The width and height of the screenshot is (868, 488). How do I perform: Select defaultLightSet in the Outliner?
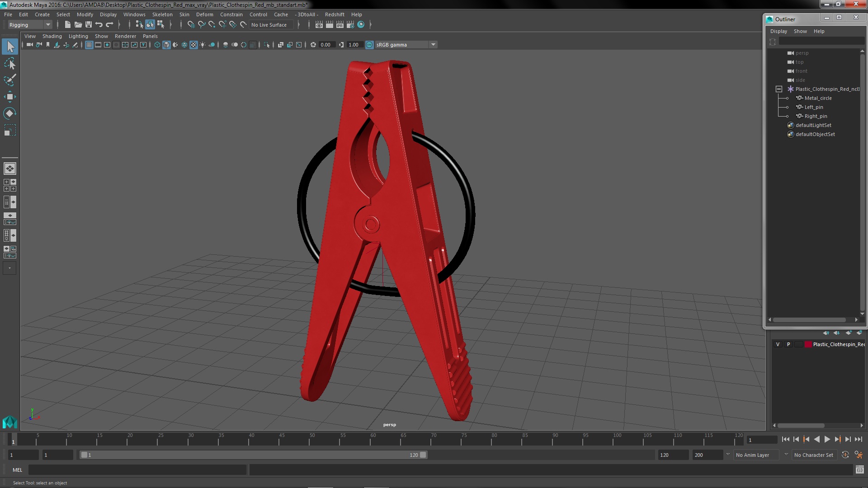pyautogui.click(x=813, y=125)
